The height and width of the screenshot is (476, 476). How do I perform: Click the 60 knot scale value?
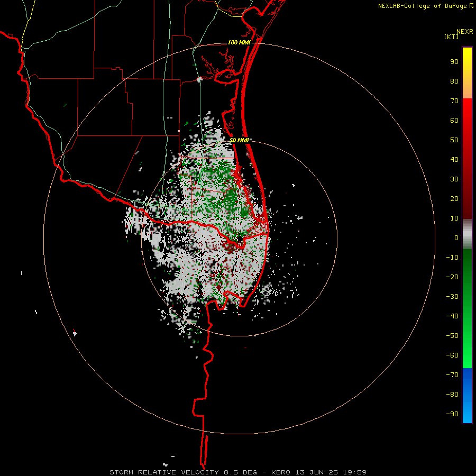point(454,121)
